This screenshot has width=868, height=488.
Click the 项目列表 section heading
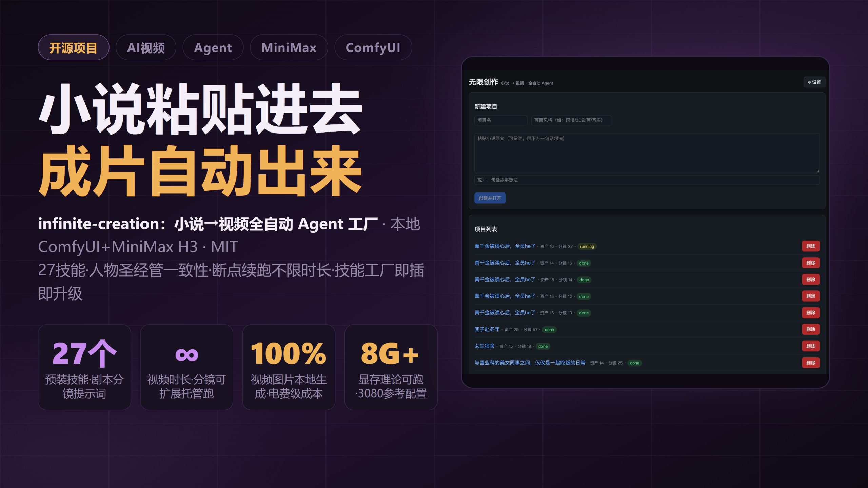tap(486, 229)
